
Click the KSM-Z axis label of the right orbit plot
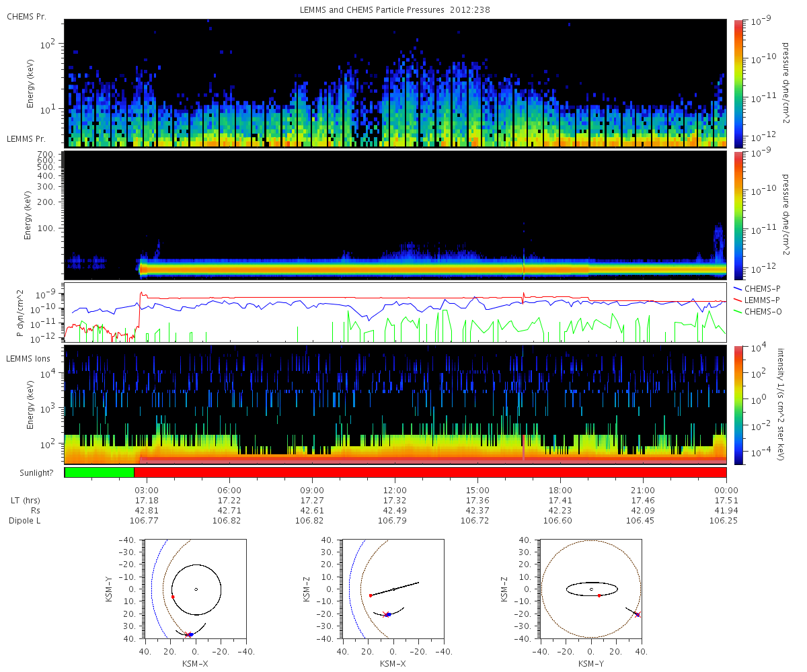click(x=504, y=589)
